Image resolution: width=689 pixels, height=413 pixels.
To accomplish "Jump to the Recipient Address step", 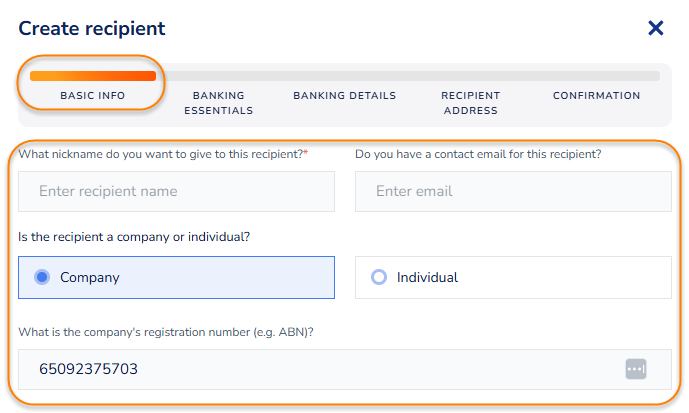I will (470, 103).
